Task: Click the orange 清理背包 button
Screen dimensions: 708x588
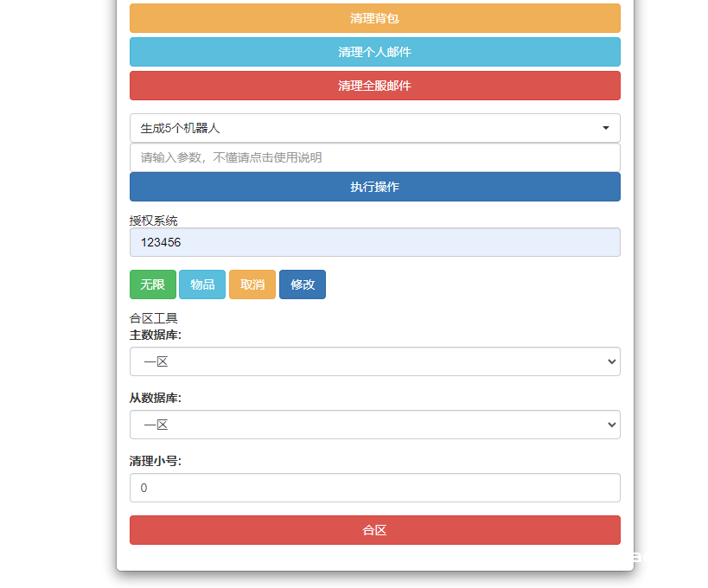Action: (374, 18)
